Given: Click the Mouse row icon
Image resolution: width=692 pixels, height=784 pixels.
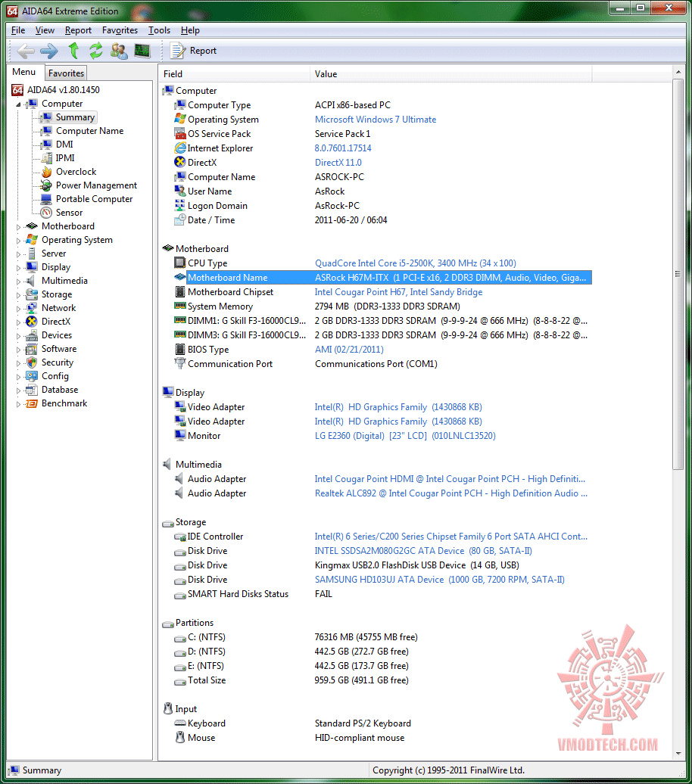Looking at the screenshot, I should tap(179, 738).
